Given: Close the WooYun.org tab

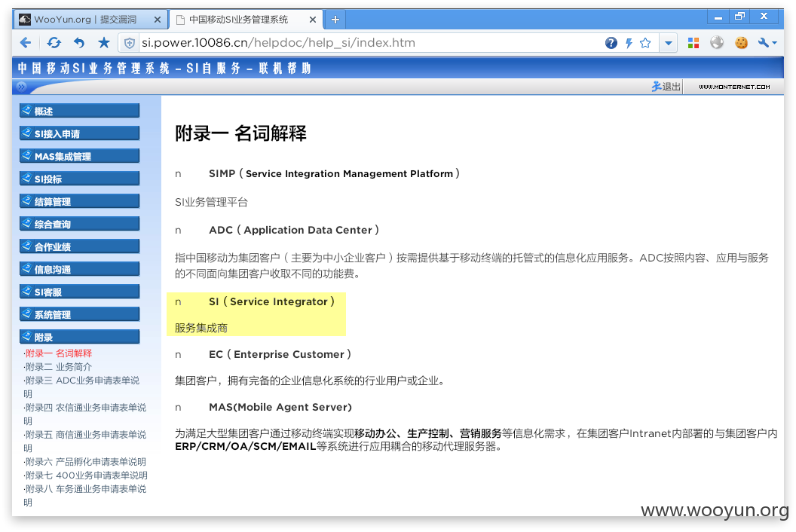Looking at the screenshot, I should [158, 20].
